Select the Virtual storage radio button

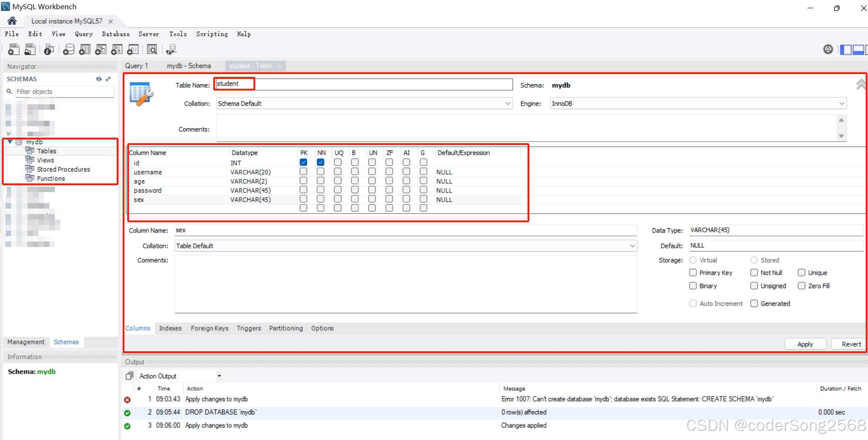[x=693, y=260]
